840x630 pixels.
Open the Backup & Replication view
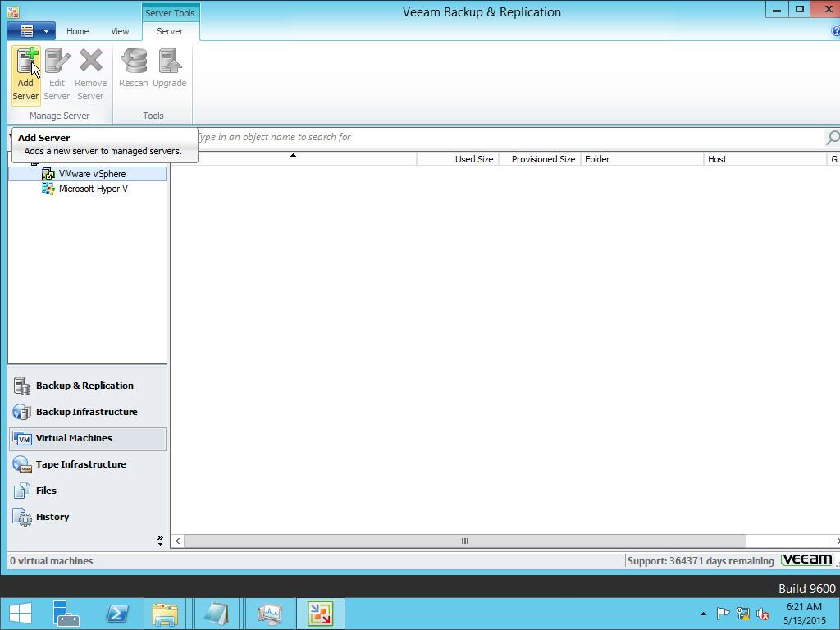88,386
